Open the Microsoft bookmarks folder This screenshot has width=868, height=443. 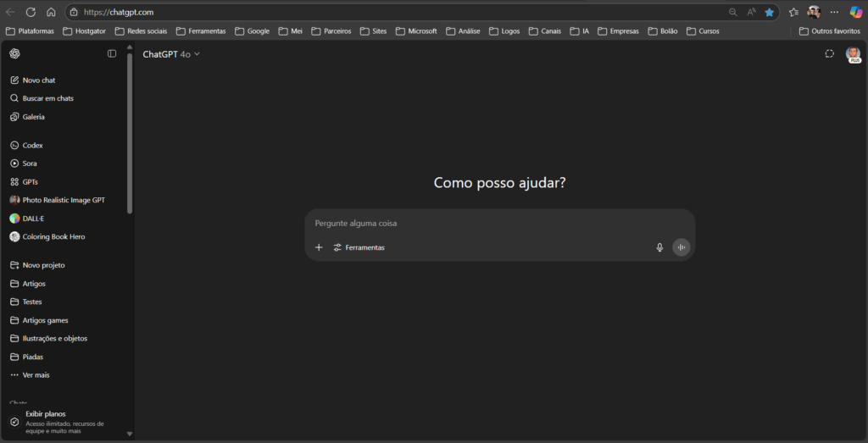pyautogui.click(x=416, y=31)
